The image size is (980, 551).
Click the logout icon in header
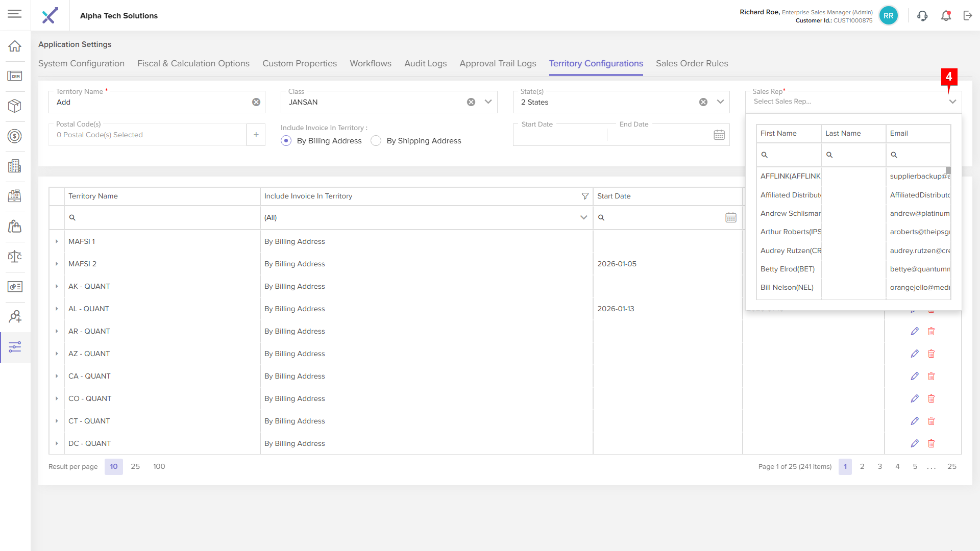(x=968, y=16)
